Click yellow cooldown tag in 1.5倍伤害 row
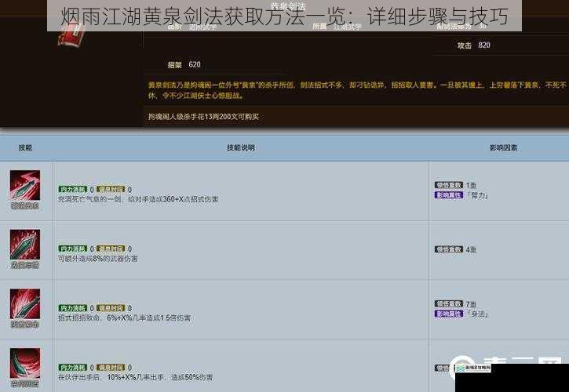Image resolution: width=569 pixels, height=392 pixels. 111,308
